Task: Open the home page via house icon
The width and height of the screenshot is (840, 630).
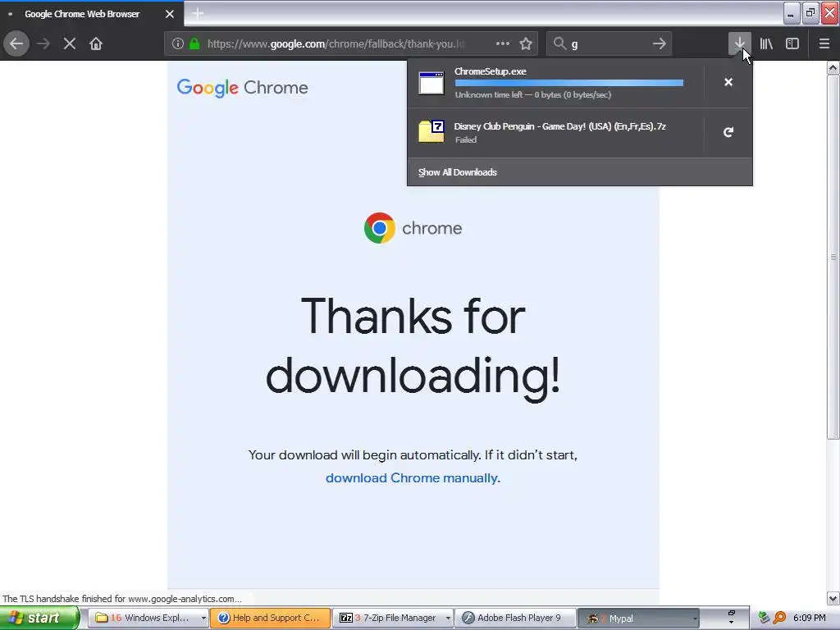Action: coord(96,43)
